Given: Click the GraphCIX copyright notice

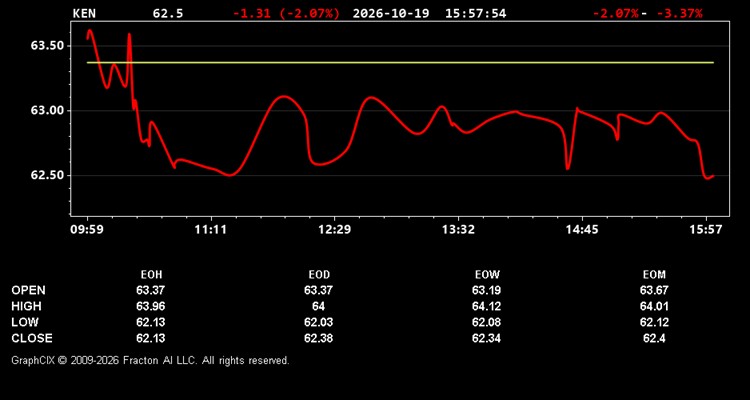Looking at the screenshot, I should pyautogui.click(x=150, y=360).
